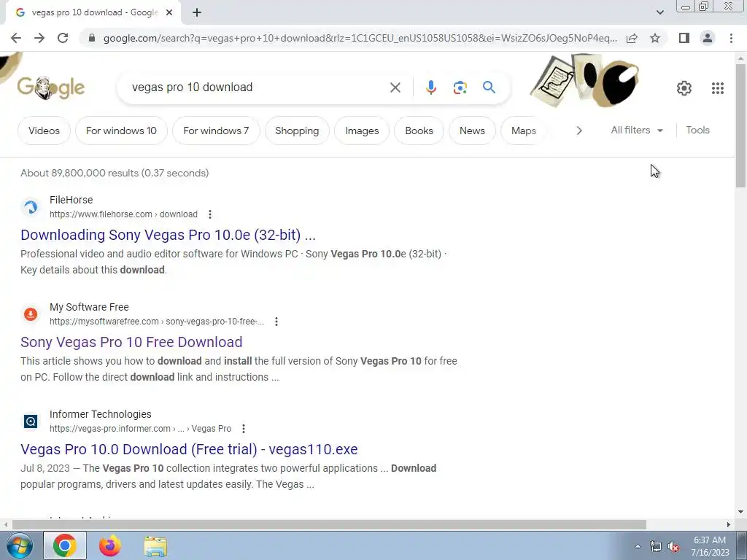Open the network tray icon
The height and width of the screenshot is (560, 747).
[656, 547]
